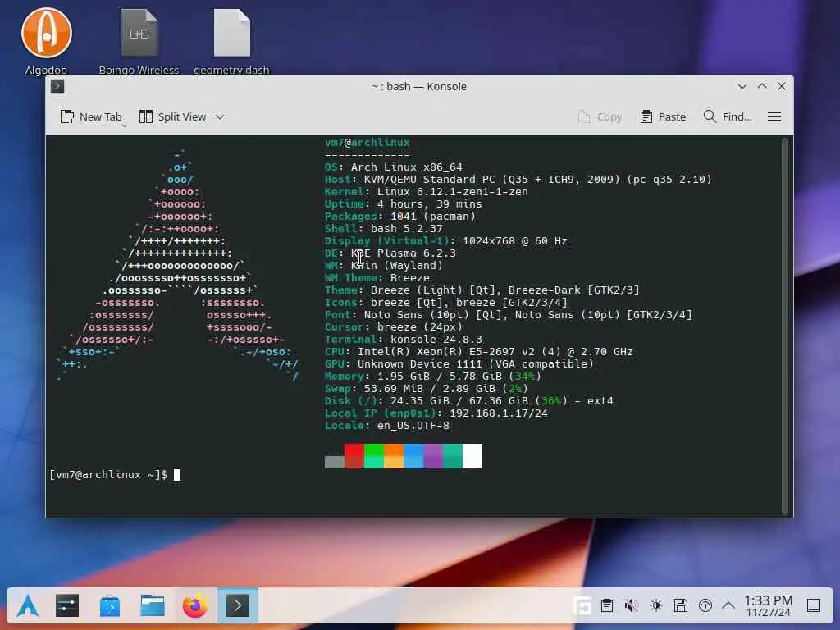Screen dimensions: 840x630
Task: Click the 'Swap: 53.69 MiB / 2.89 GiB' line
Action: pyautogui.click(x=427, y=389)
